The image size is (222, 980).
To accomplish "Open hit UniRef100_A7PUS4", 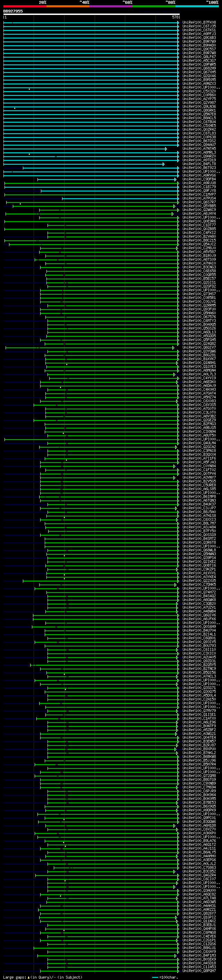I will (x=199, y=198).
